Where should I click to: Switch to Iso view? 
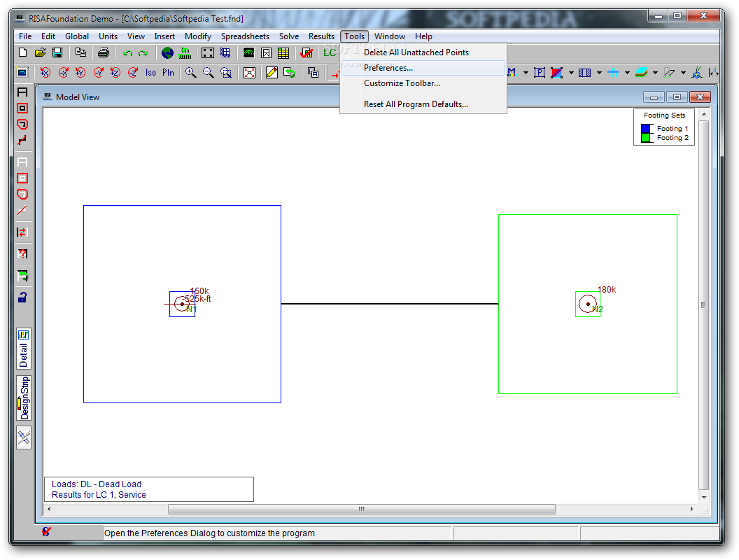click(x=150, y=73)
